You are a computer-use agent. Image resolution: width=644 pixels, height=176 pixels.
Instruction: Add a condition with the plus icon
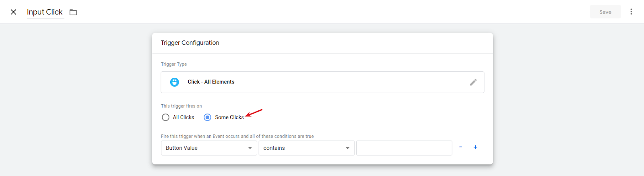[x=475, y=147]
